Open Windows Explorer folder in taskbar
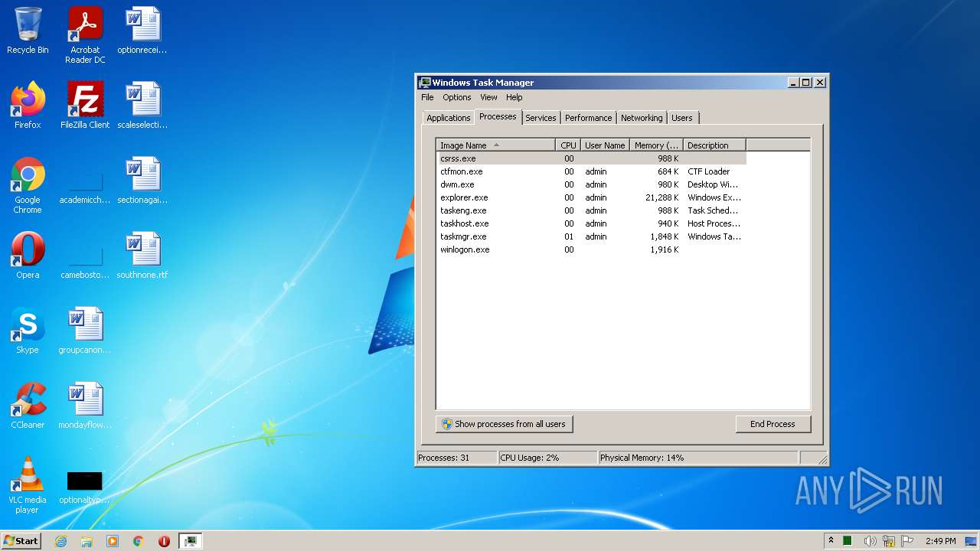The width and height of the screenshot is (980, 551). pyautogui.click(x=87, y=541)
